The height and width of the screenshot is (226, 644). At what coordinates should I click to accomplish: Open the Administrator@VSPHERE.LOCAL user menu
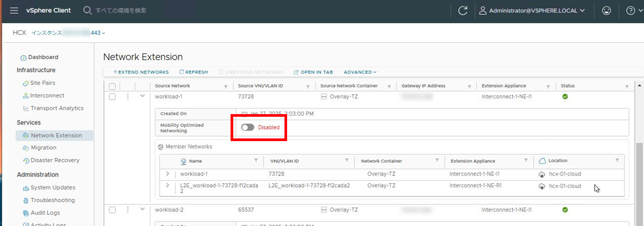[532, 11]
